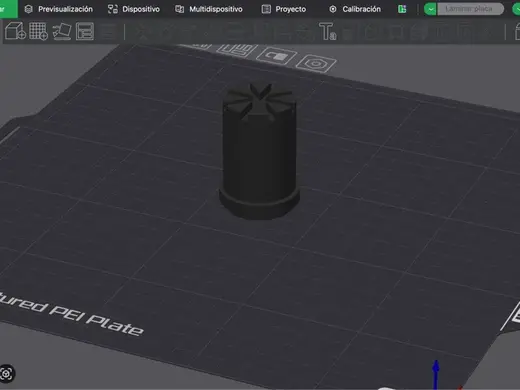520x390 pixels.
Task: Select the Text shape tool
Action: point(327,31)
